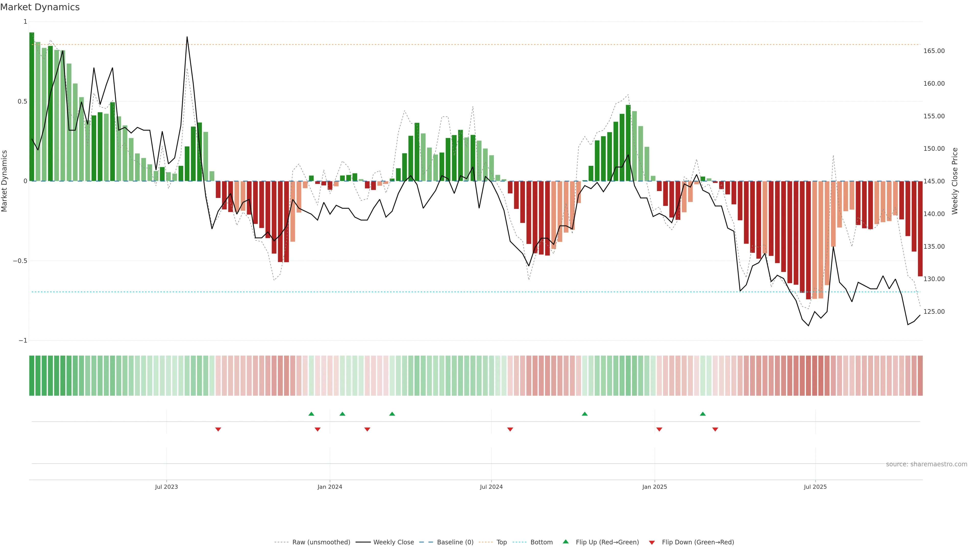Click the Flip Up triangle icon in legend
The width and height of the screenshot is (980, 551).
566,542
